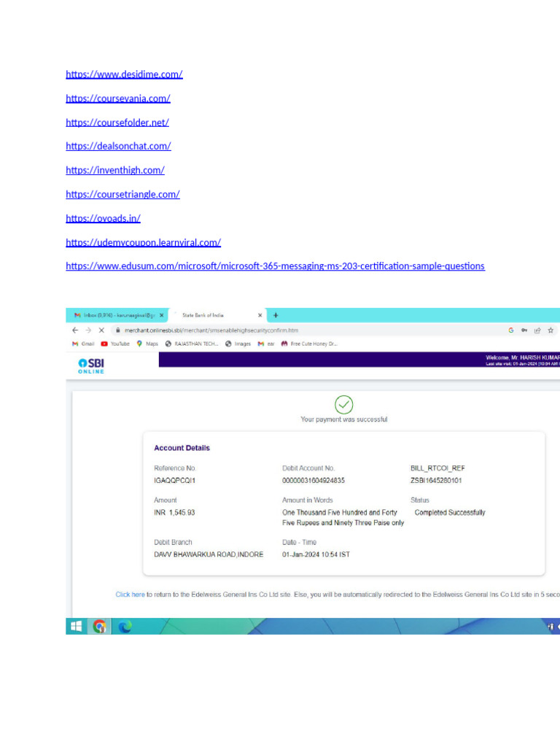The width and height of the screenshot is (560, 747).
Task: View site info via the padlock icon
Action: tap(117, 330)
